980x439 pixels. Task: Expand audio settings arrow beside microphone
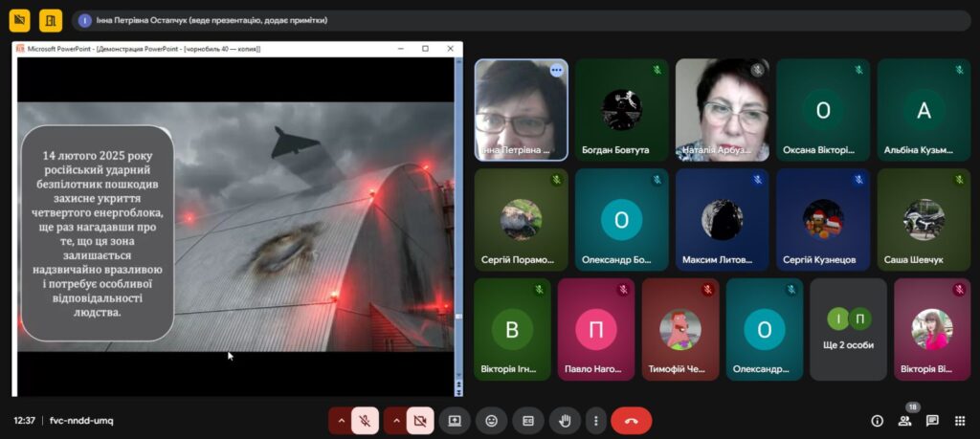(341, 420)
